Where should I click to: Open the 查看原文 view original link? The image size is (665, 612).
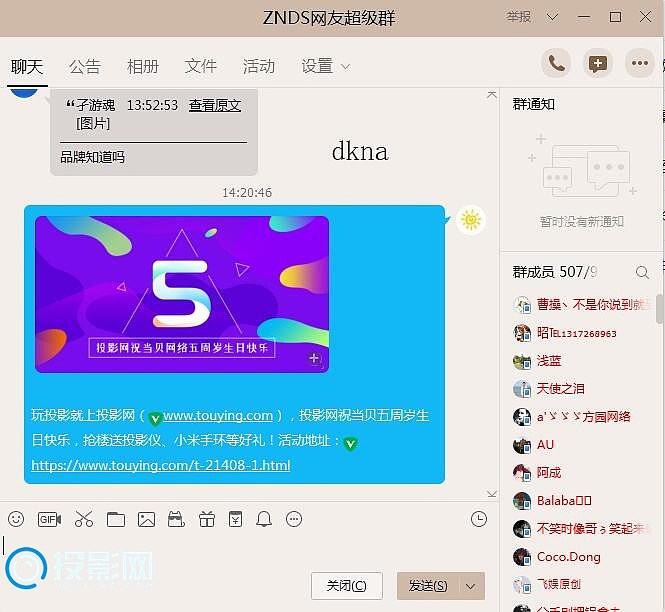pos(215,105)
